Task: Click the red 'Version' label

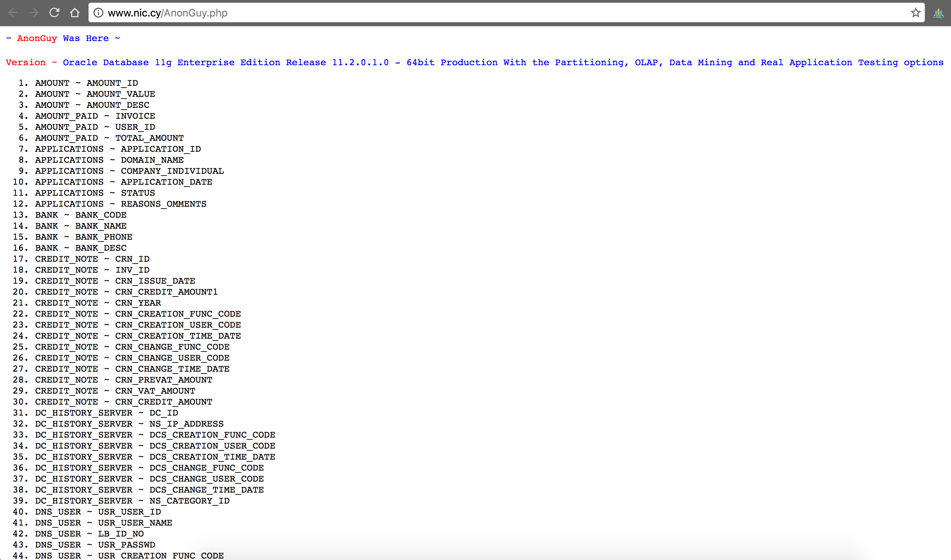Action: [26, 63]
